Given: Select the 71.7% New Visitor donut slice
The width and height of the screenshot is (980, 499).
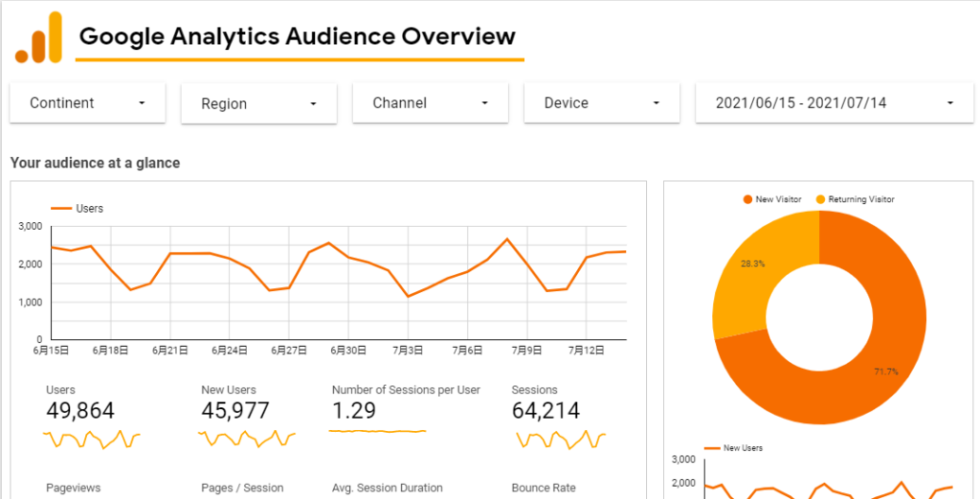Looking at the screenshot, I should tap(887, 372).
